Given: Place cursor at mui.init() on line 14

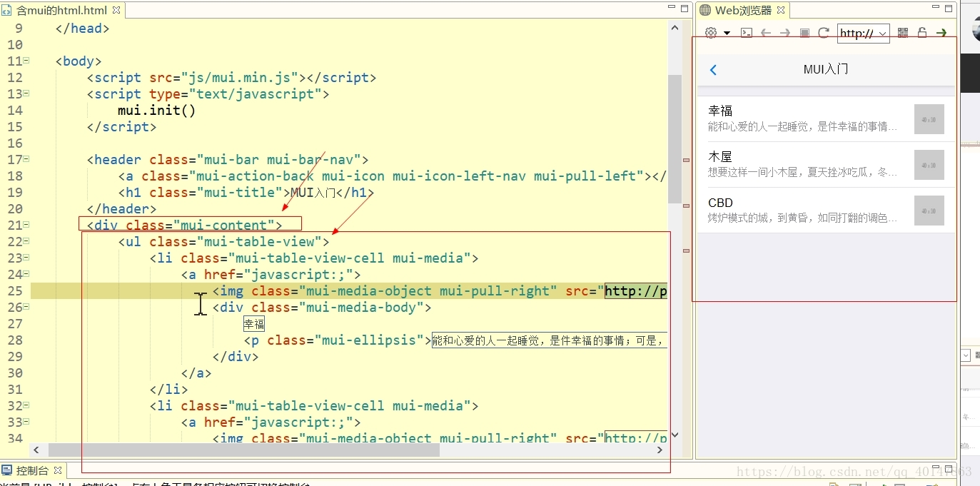Looking at the screenshot, I should pyautogui.click(x=157, y=111).
